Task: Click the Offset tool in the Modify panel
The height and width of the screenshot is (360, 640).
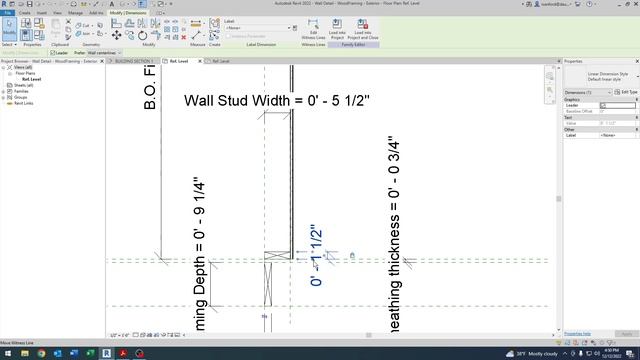Action: click(x=129, y=23)
